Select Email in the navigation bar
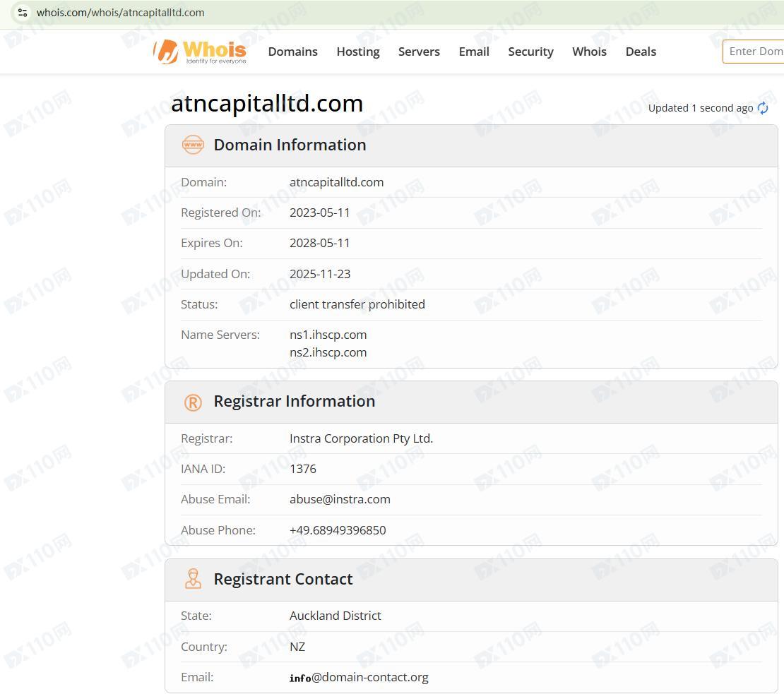This screenshot has height=694, width=784. 474,52
